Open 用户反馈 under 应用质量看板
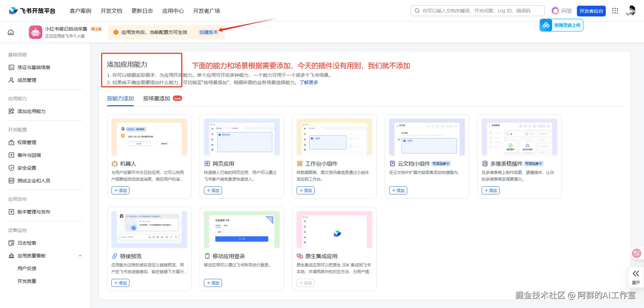 point(27,268)
